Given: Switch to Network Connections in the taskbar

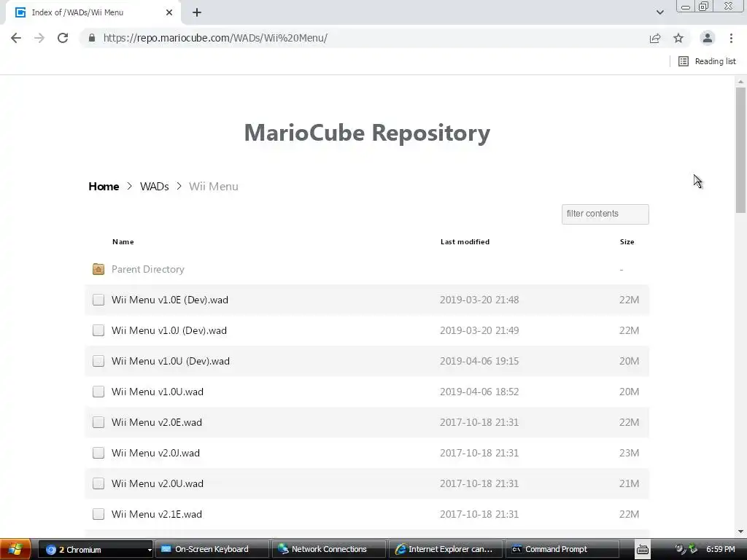Looking at the screenshot, I should (329, 550).
